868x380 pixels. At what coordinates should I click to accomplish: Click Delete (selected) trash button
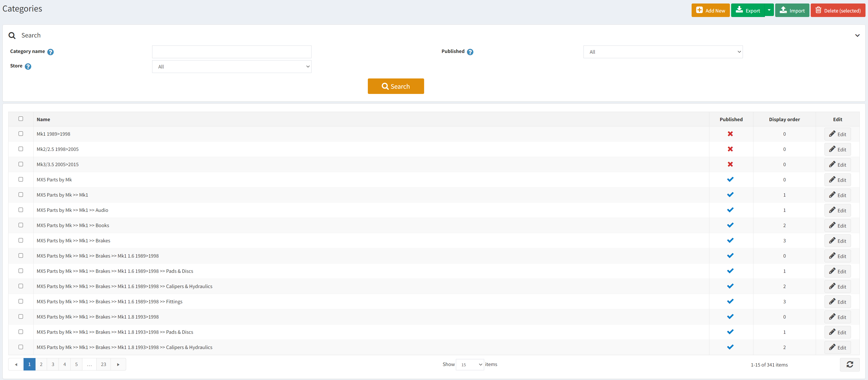(x=838, y=10)
